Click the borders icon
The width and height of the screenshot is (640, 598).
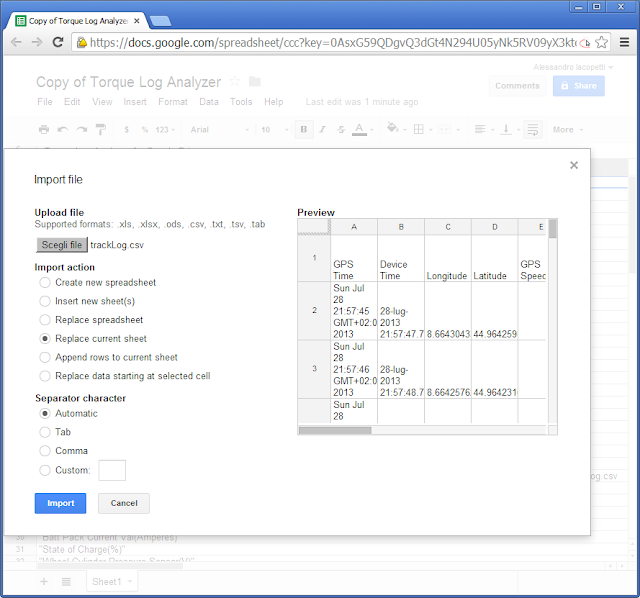(x=418, y=129)
